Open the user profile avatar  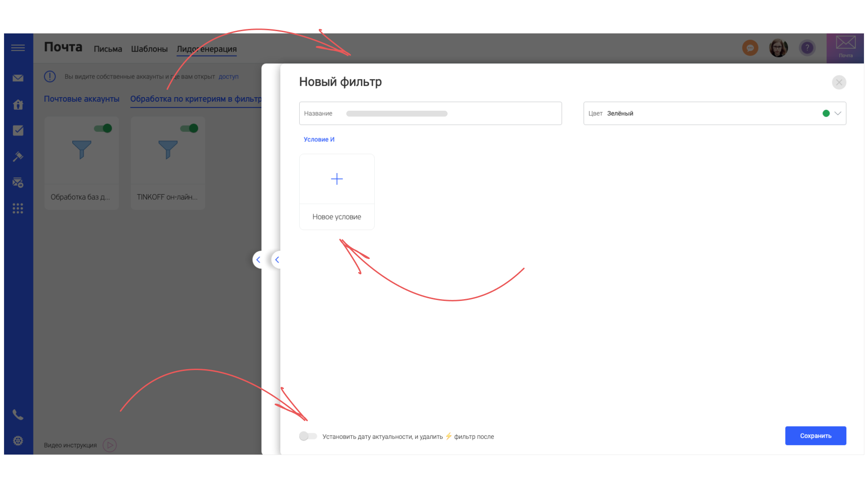point(778,48)
